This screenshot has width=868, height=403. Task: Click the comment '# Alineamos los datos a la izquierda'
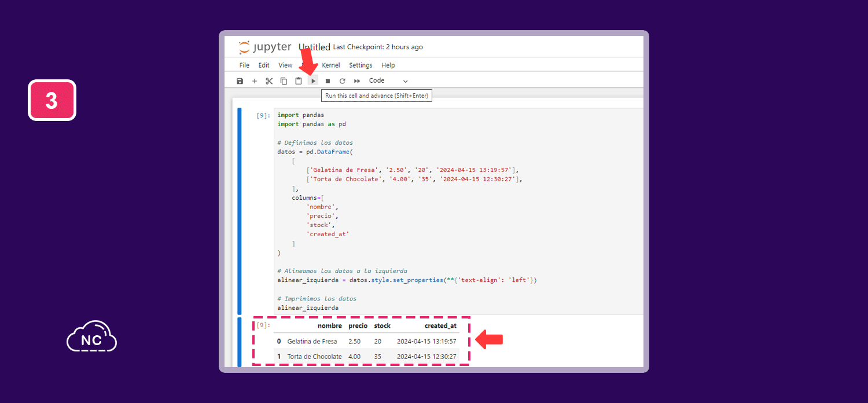342,271
